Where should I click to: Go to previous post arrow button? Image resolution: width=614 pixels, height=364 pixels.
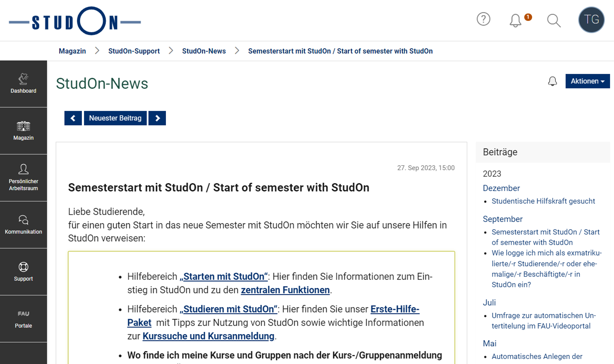(x=73, y=118)
